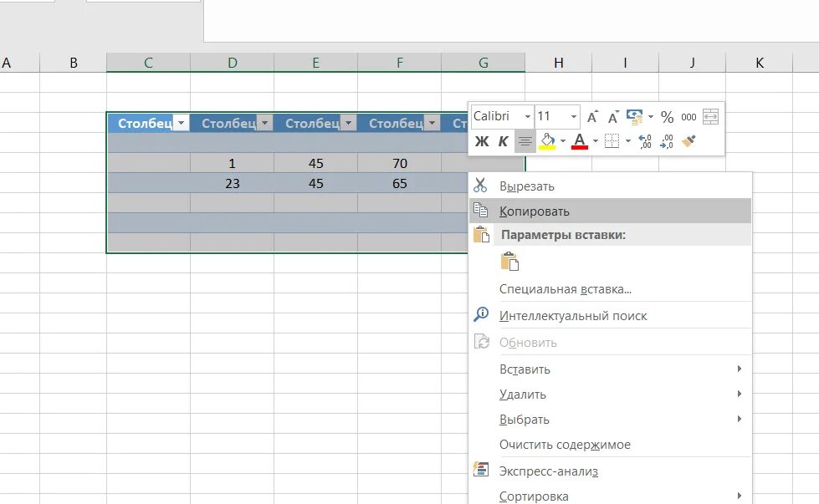Image resolution: width=819 pixels, height=504 pixels.
Task: Click cell containing 1 in column D
Action: click(x=232, y=163)
